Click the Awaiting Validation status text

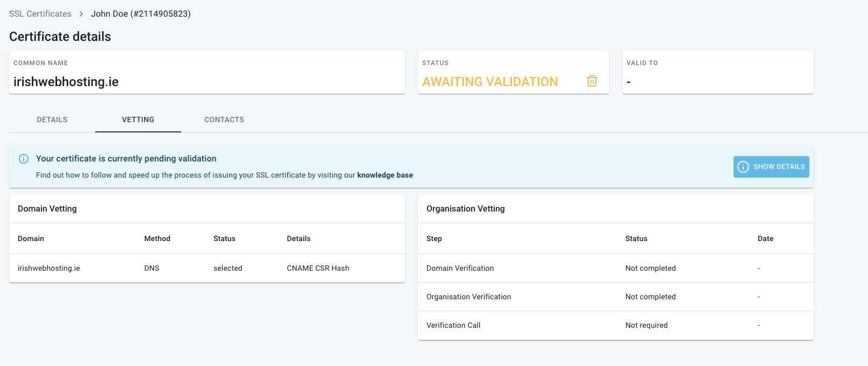490,82
